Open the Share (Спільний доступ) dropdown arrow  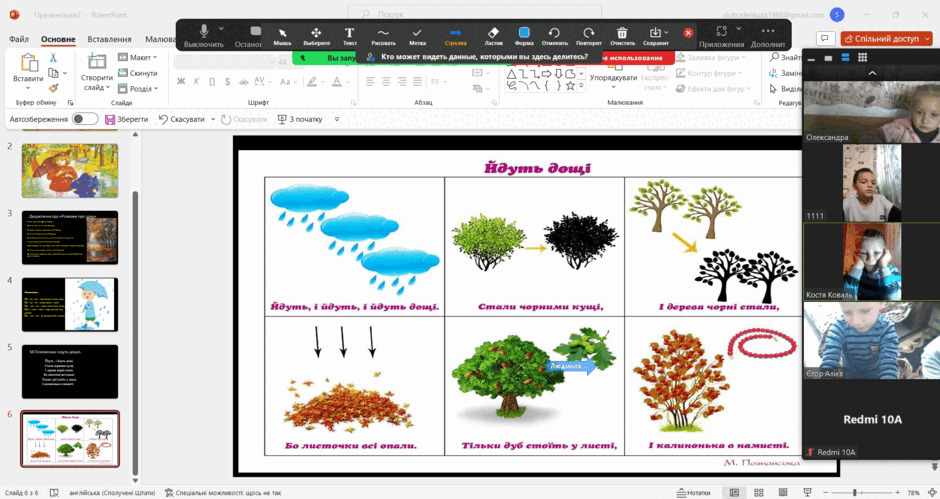pyautogui.click(x=928, y=38)
